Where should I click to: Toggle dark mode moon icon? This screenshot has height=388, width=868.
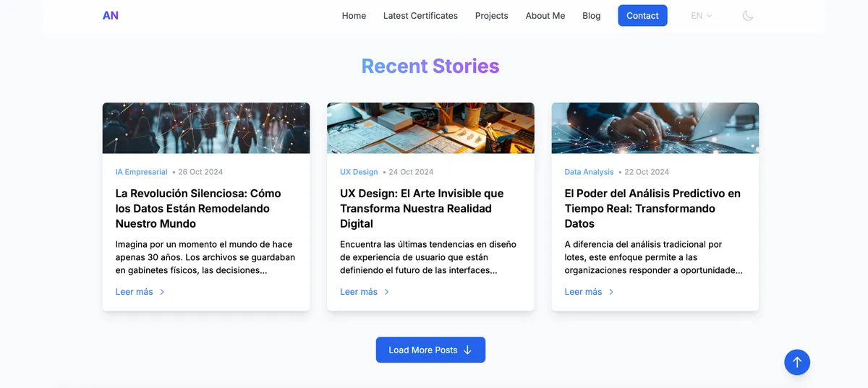coord(748,16)
